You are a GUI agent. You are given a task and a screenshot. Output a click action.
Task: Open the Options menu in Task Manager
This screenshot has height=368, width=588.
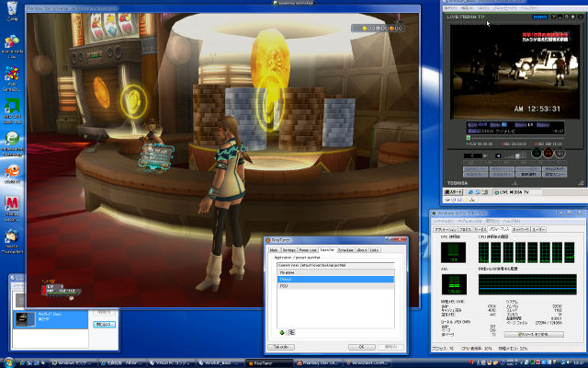[469, 221]
